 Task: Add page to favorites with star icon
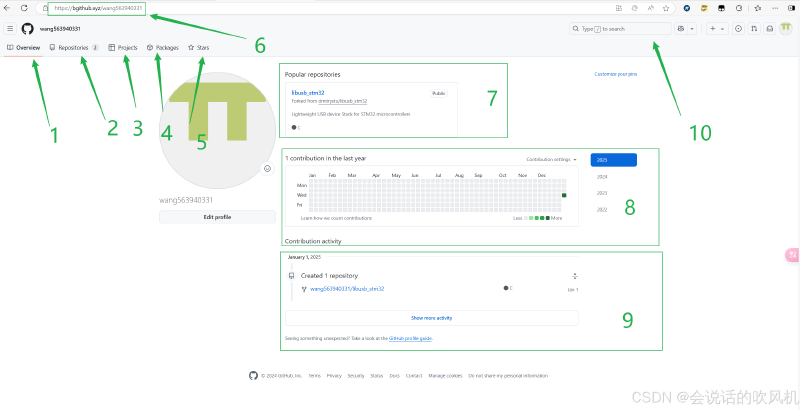(666, 8)
